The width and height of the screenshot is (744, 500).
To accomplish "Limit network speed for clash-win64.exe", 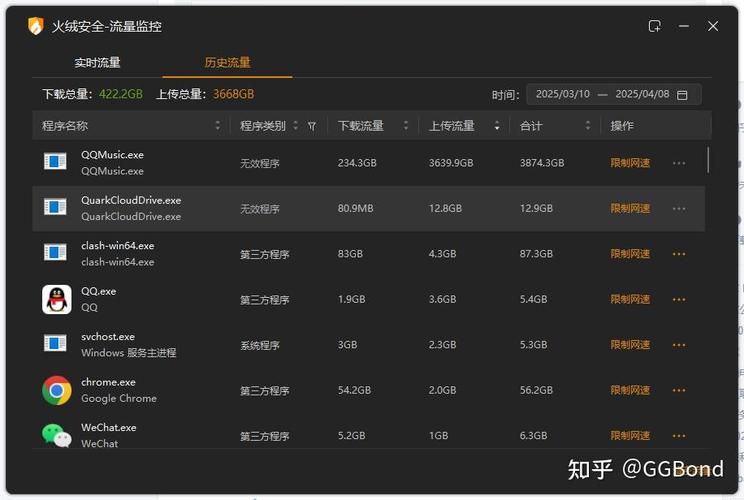I will [x=630, y=254].
